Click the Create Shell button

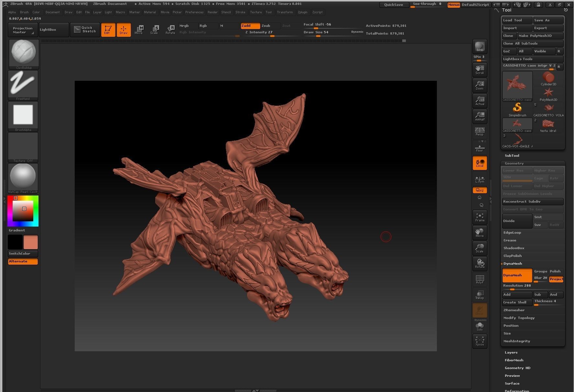(x=517, y=302)
